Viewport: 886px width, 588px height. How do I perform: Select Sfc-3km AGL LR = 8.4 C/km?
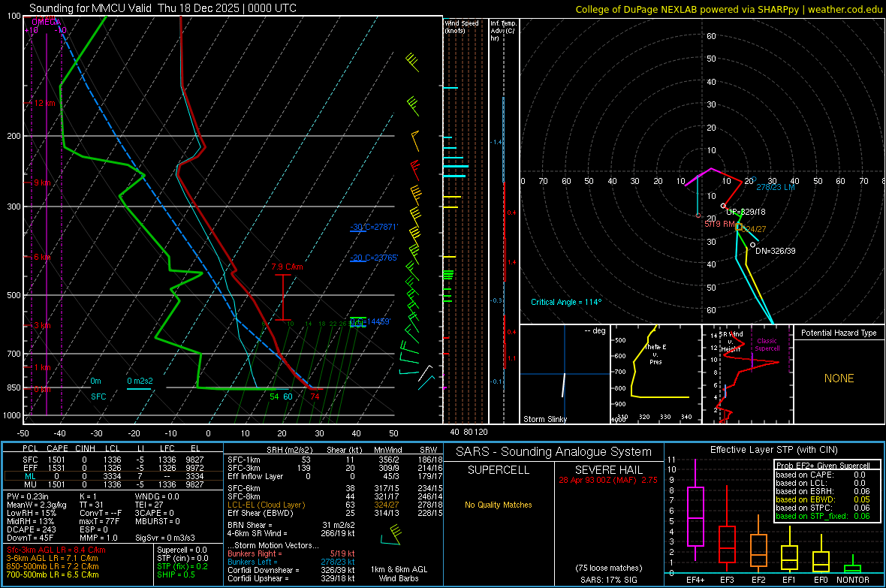(56, 550)
